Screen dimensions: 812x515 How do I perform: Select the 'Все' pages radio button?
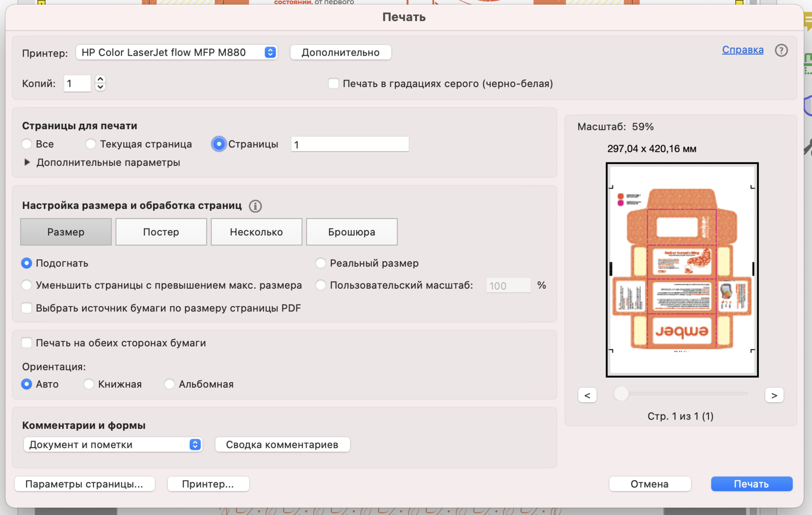tap(27, 144)
